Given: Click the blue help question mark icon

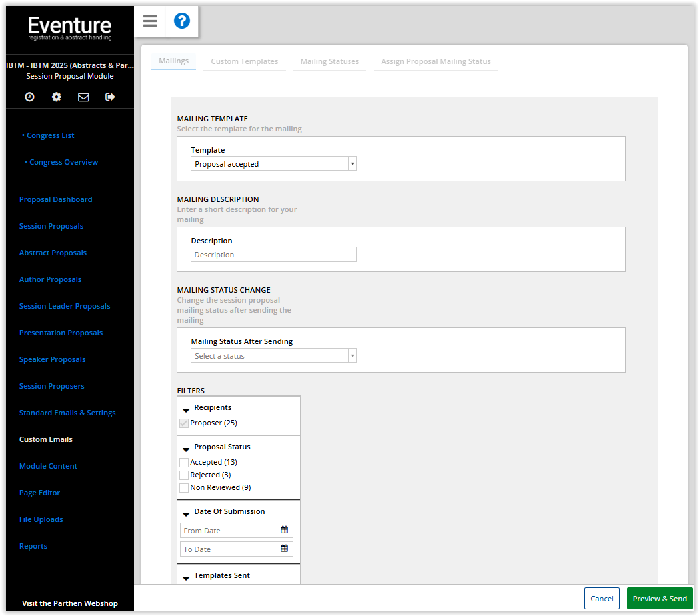Looking at the screenshot, I should click(x=181, y=21).
